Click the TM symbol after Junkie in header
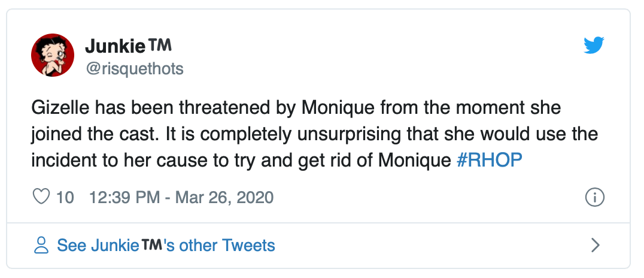This screenshot has height=278, width=644. (x=159, y=45)
